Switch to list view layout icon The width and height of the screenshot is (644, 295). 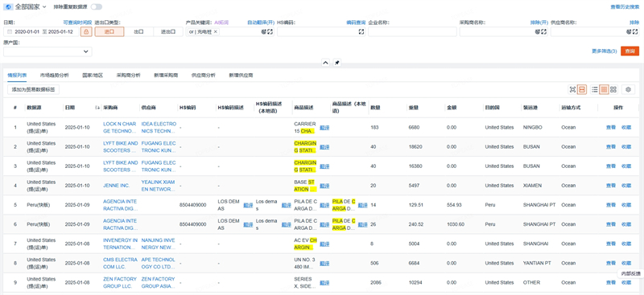pos(595,89)
